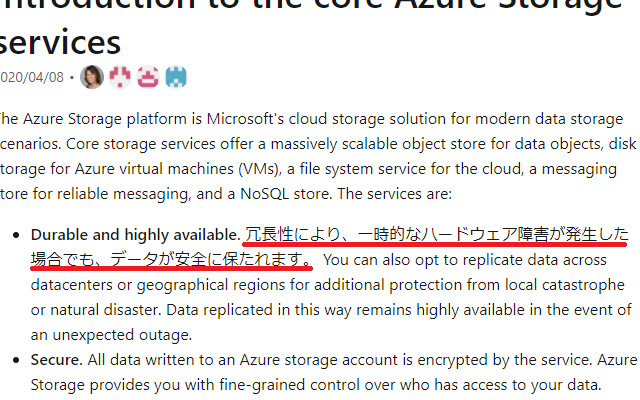
Task: Click the article date 2020/04/08
Action: (32, 78)
